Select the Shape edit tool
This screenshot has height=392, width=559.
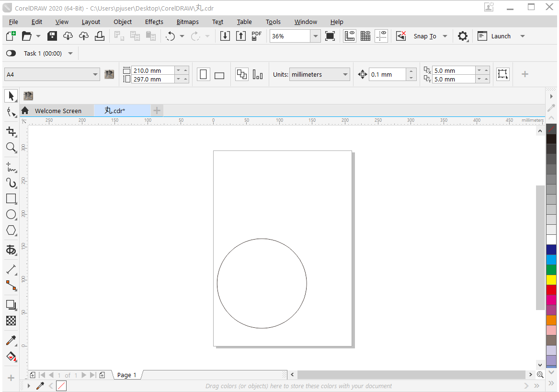click(11, 112)
